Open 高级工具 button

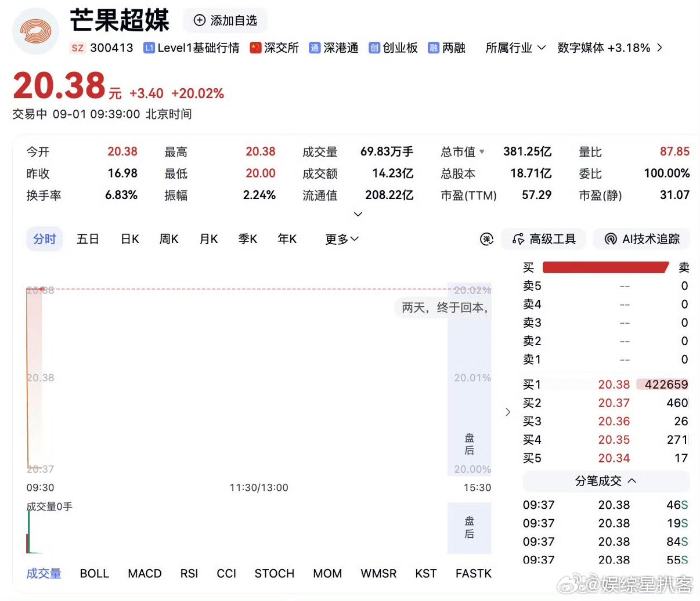pyautogui.click(x=544, y=239)
